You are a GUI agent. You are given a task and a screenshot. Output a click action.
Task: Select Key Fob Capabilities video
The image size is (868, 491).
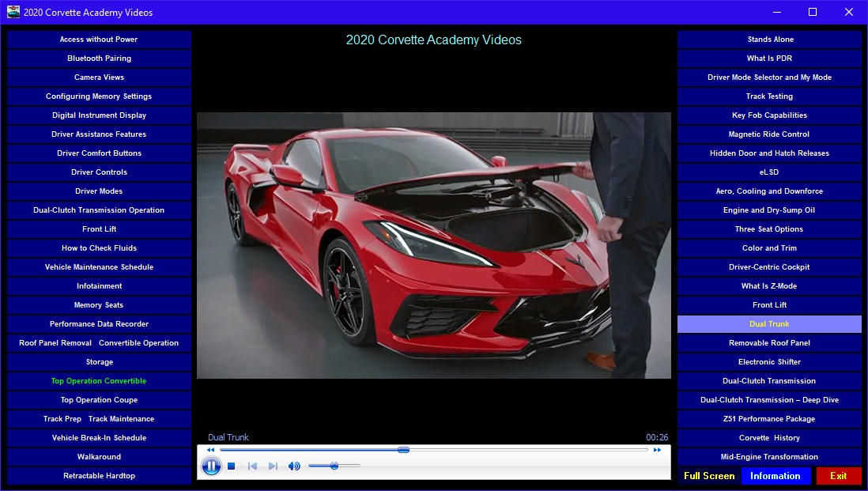tap(769, 115)
